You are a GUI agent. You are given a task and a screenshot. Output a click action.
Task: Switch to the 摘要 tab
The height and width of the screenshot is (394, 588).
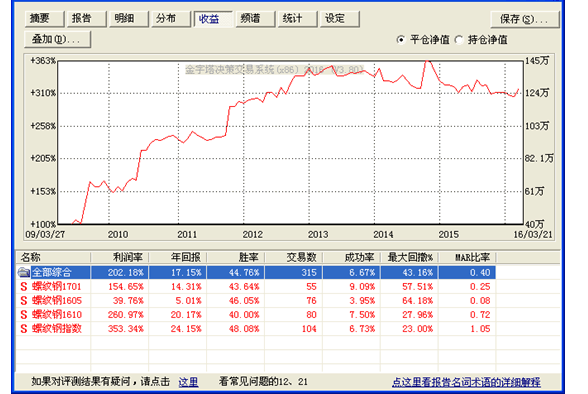45,19
